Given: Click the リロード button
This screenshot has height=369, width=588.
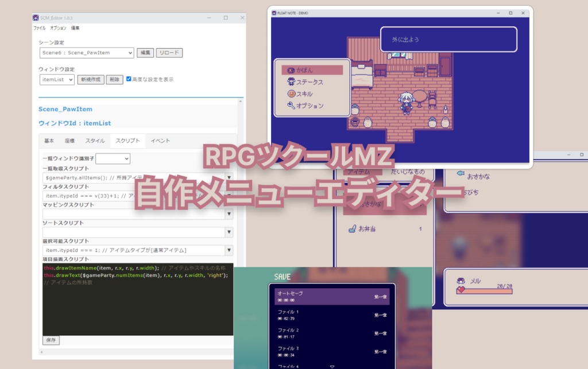Looking at the screenshot, I should coord(169,53).
